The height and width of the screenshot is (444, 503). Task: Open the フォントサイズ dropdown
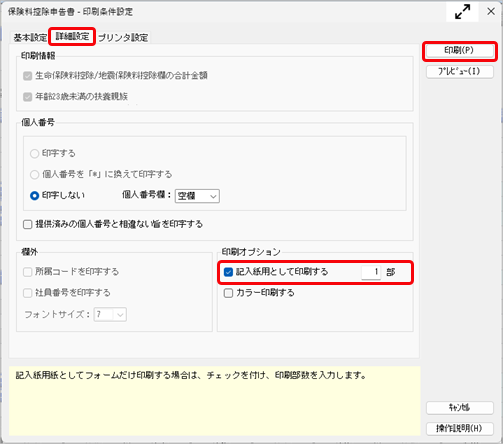click(x=110, y=314)
